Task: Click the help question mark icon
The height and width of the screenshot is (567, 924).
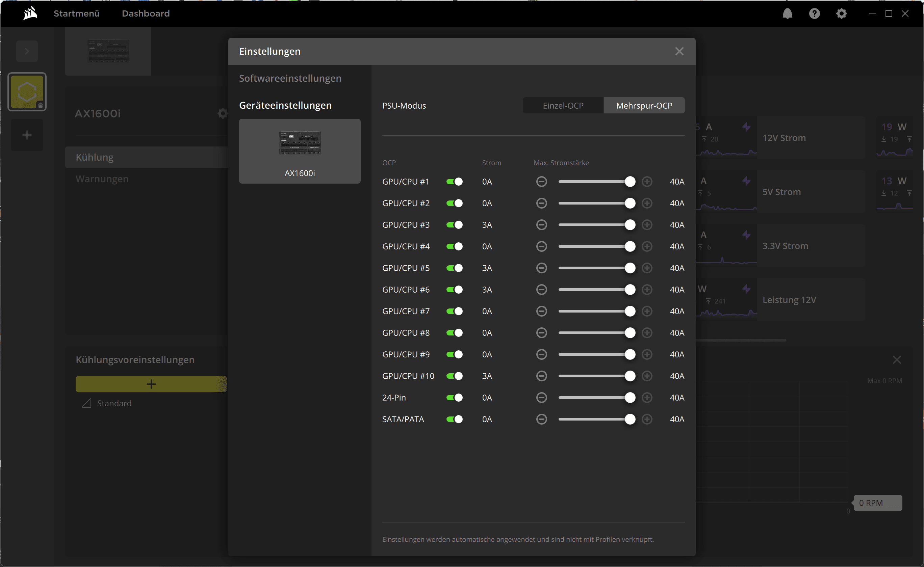Action: click(x=814, y=13)
